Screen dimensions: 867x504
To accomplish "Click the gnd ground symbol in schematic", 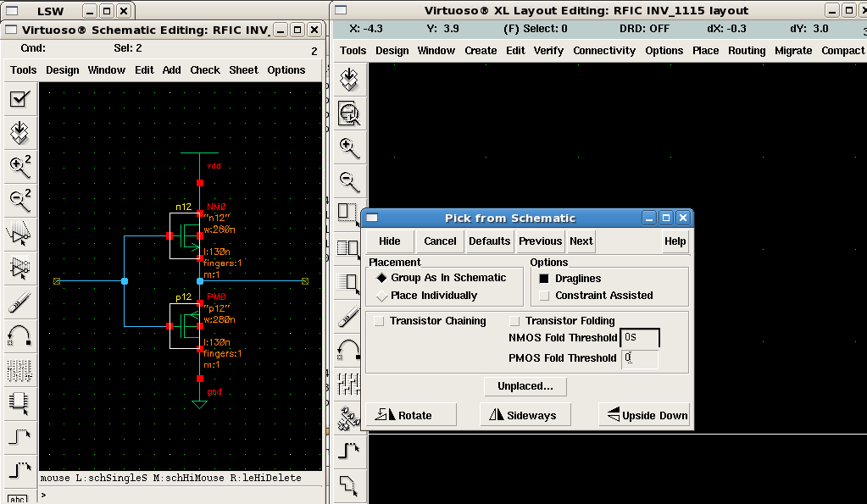I will pos(200,396).
